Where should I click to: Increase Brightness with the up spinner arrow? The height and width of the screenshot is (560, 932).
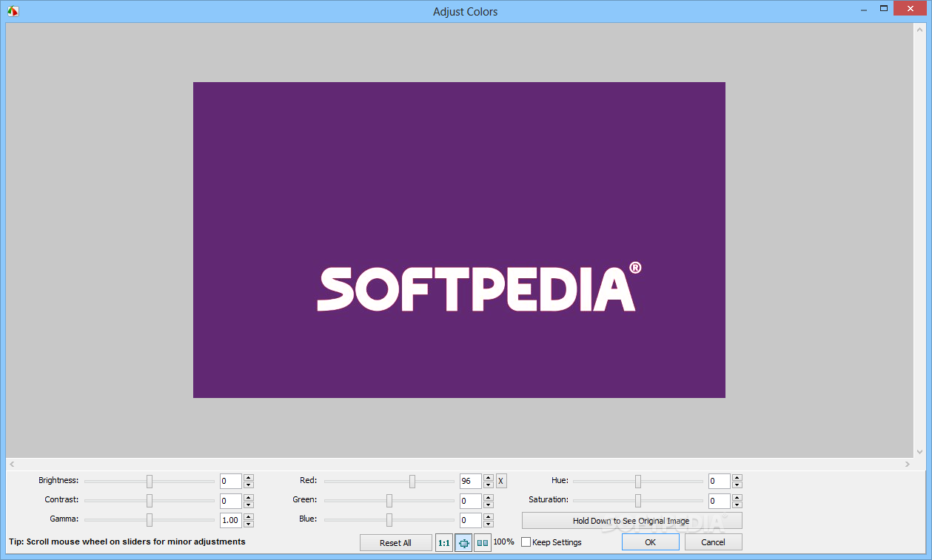pos(249,478)
